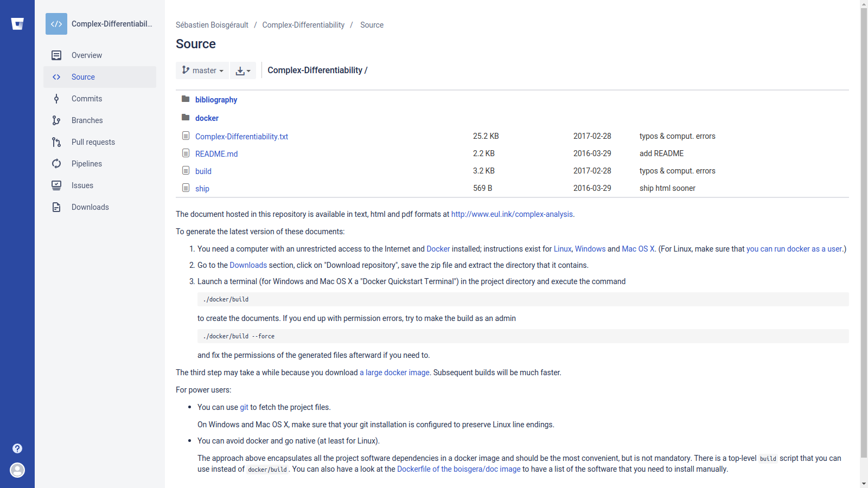Click the ship file icon
Screen dimensions: 868x488
(186, 188)
